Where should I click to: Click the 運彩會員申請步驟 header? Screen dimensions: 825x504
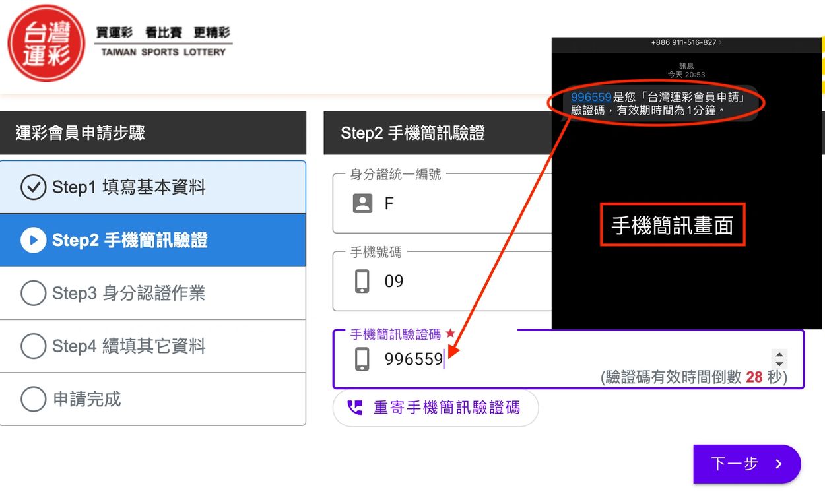click(x=153, y=133)
